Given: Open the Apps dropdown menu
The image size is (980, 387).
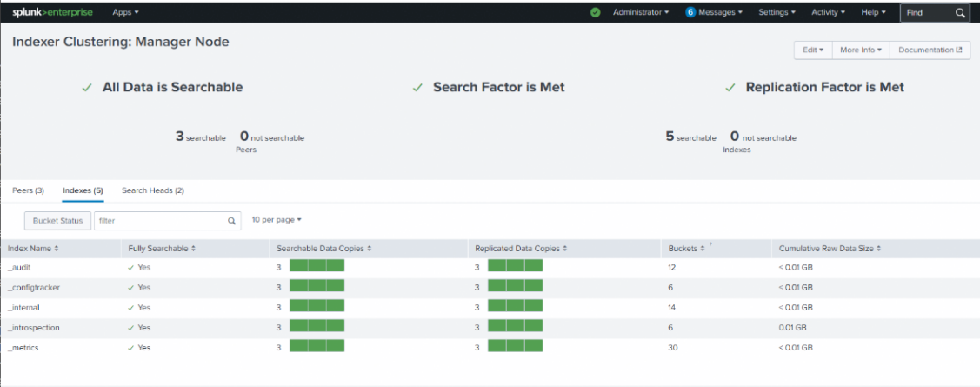Looking at the screenshot, I should [x=125, y=12].
